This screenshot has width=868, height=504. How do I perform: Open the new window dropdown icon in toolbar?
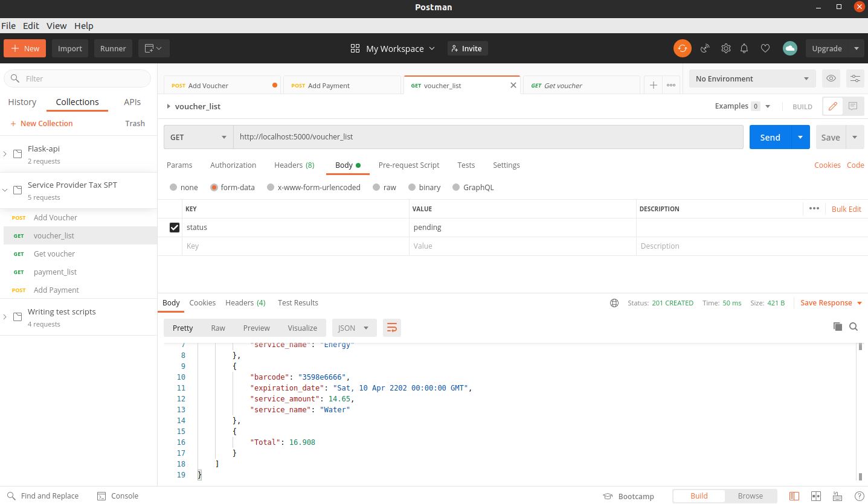click(x=153, y=48)
